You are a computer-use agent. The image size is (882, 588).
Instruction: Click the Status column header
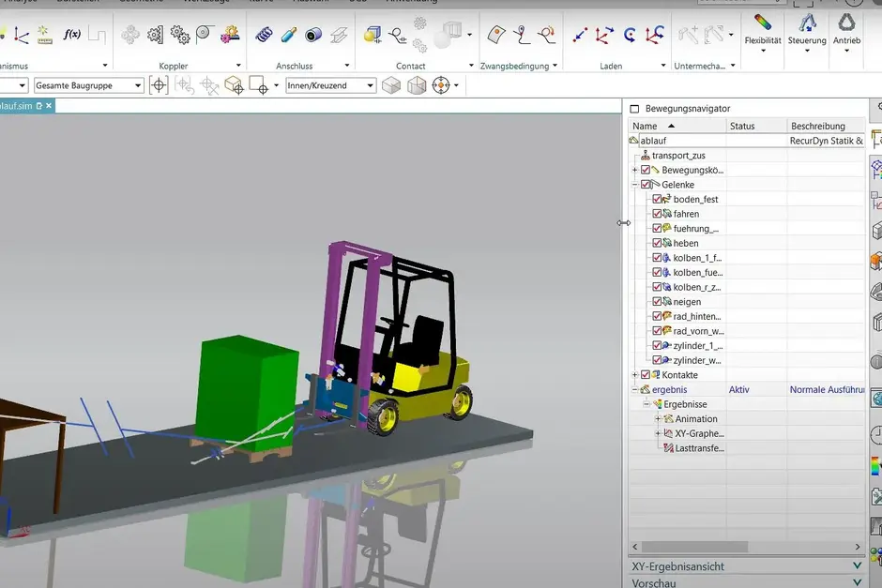[742, 126]
